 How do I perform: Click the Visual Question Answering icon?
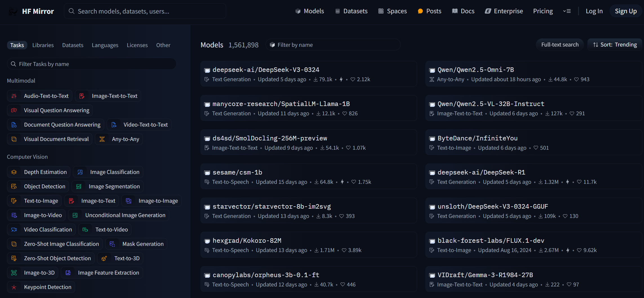(x=14, y=111)
